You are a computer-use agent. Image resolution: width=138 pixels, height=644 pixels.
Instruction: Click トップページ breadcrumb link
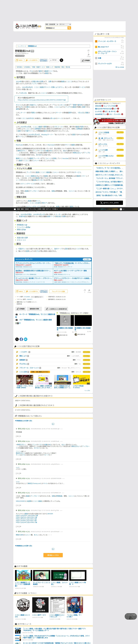click(22, 46)
